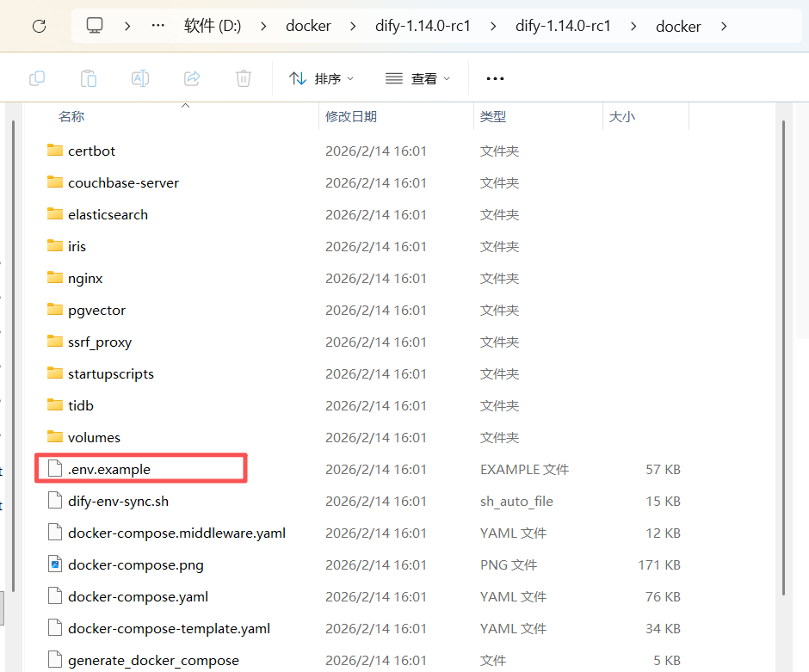Sort by the 修改日期 column header
The height and width of the screenshot is (672, 809).
(x=351, y=116)
